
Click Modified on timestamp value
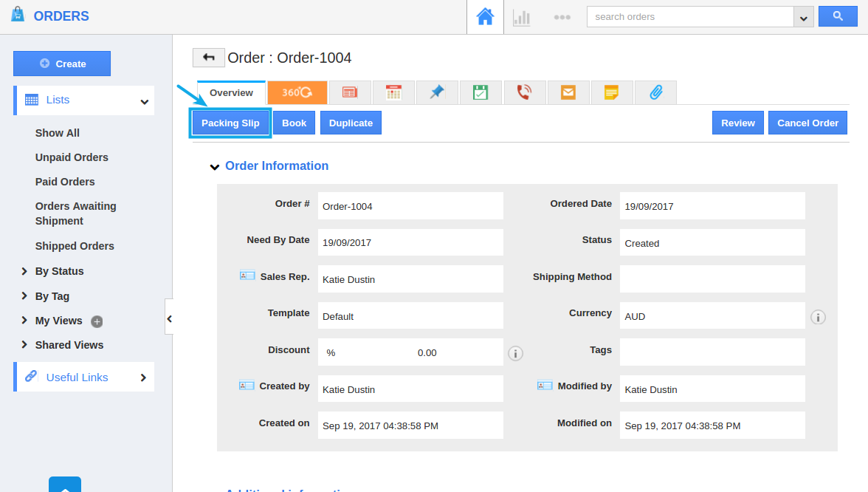683,426
